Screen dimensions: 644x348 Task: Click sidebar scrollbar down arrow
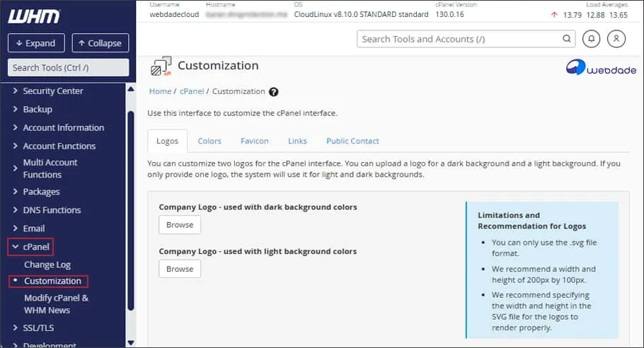pyautogui.click(x=131, y=342)
